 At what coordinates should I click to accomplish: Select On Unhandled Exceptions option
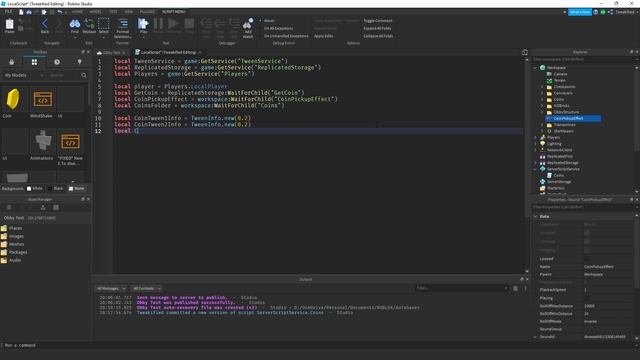click(x=283, y=36)
